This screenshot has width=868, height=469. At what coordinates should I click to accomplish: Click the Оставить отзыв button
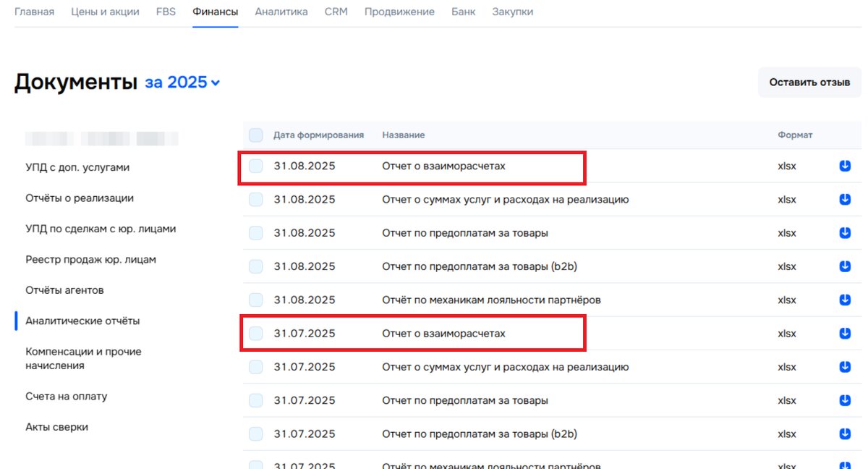[x=809, y=83]
